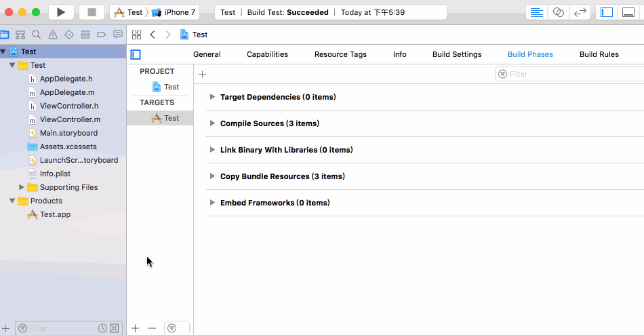Open the Issue navigator warning icon

(53, 35)
